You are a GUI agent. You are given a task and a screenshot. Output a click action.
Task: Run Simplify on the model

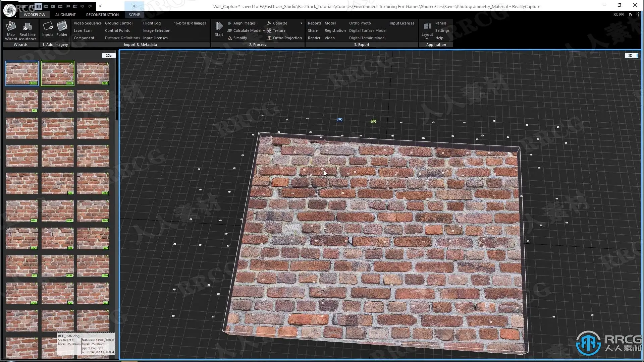[x=240, y=38]
